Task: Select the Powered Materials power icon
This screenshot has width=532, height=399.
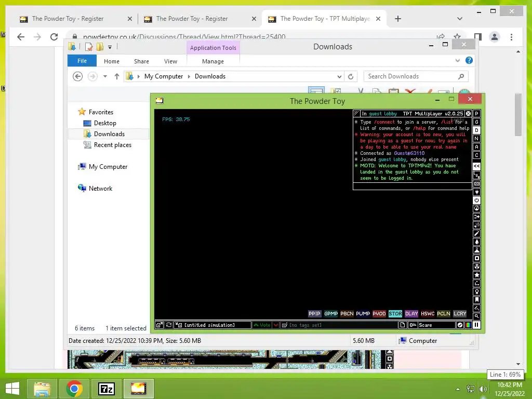Action: click(x=476, y=200)
